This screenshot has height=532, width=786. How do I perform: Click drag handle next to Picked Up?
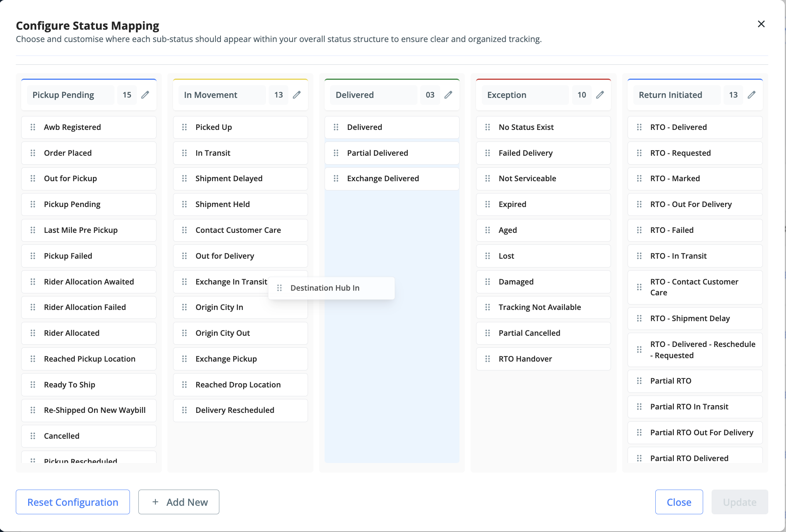coord(184,127)
